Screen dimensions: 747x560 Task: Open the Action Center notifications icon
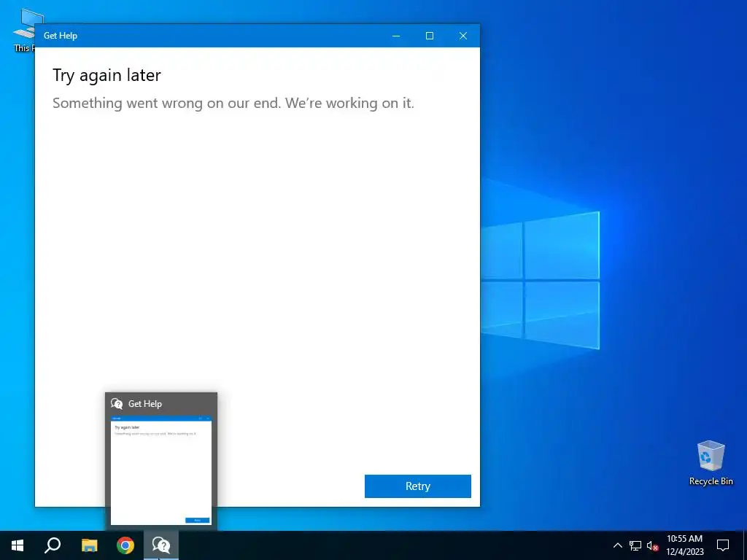point(723,545)
